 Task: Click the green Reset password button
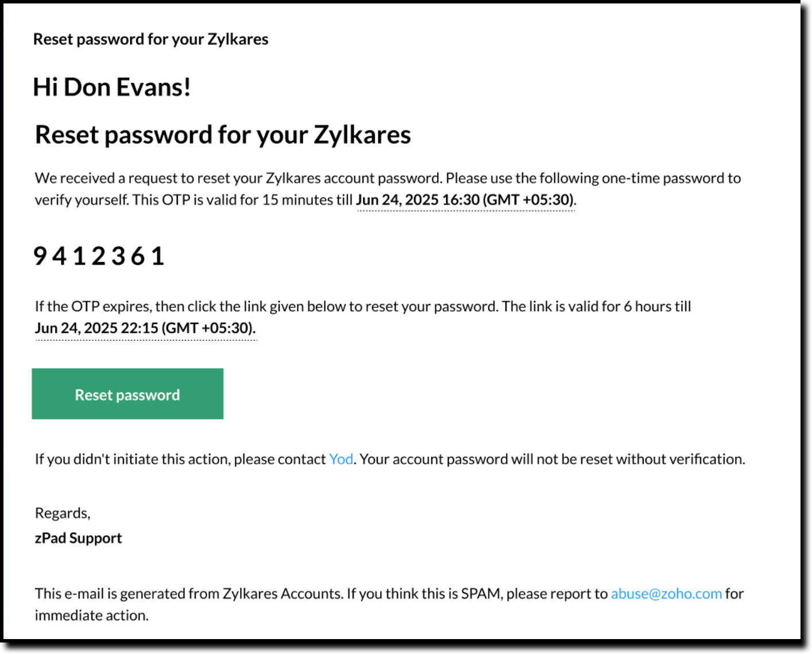point(127,394)
